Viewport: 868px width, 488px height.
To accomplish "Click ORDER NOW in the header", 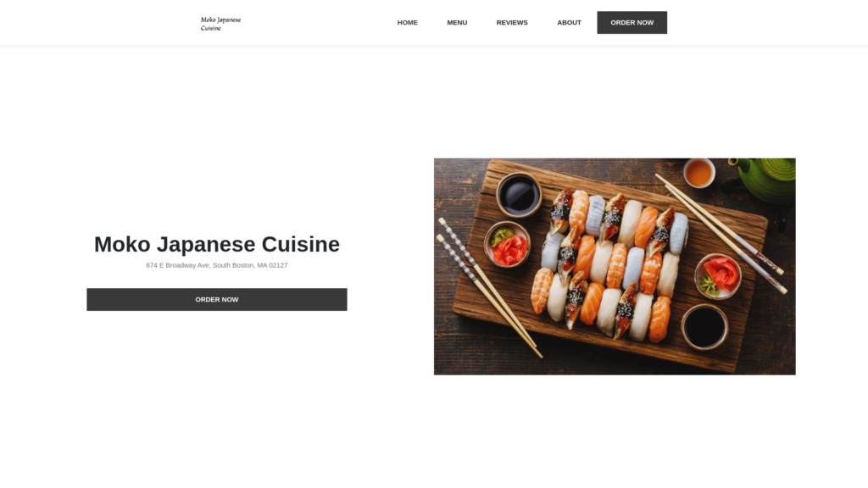I will click(x=632, y=23).
